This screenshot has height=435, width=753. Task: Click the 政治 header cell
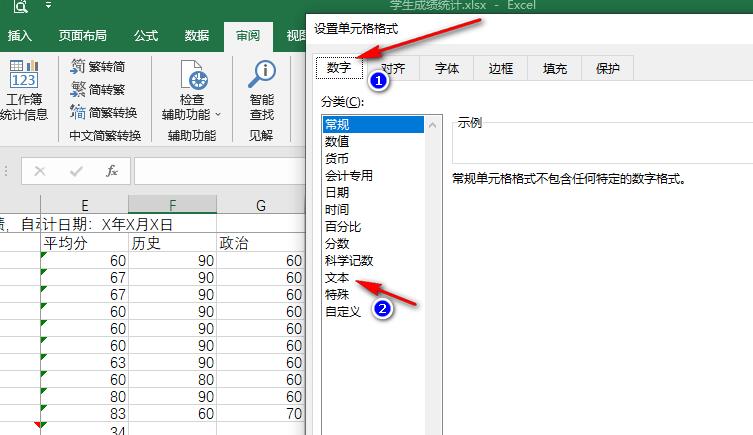pyautogui.click(x=261, y=243)
